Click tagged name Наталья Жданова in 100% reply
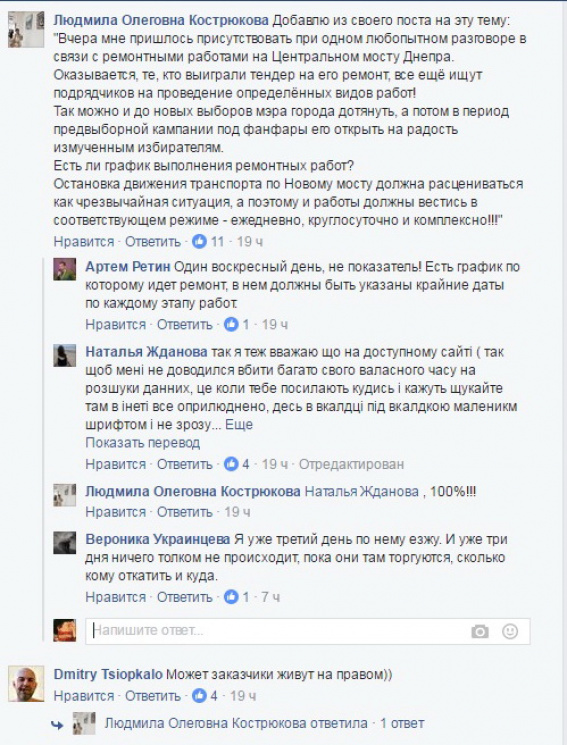This screenshot has width=567, height=745. coord(361,491)
